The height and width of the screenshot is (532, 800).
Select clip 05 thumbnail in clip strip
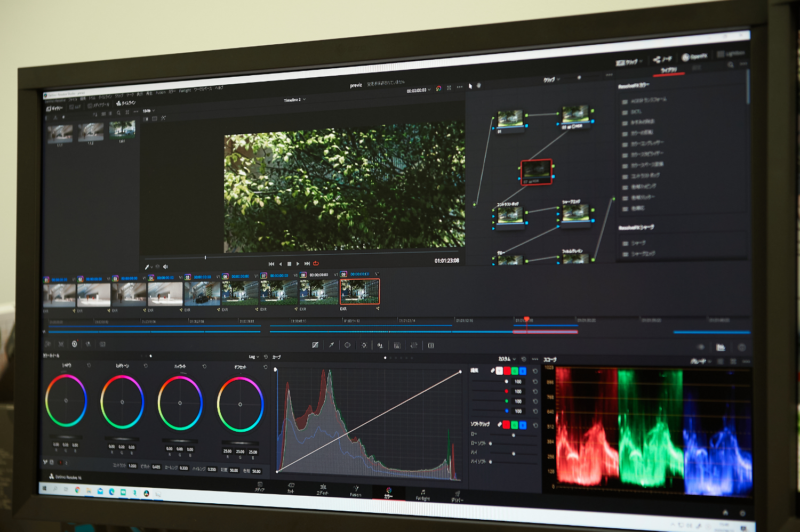pyautogui.click(x=202, y=293)
